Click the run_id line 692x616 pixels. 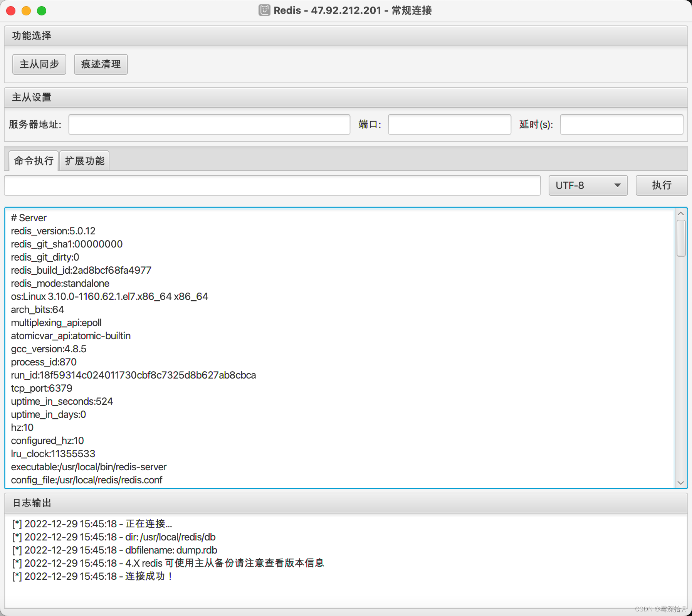(x=133, y=375)
